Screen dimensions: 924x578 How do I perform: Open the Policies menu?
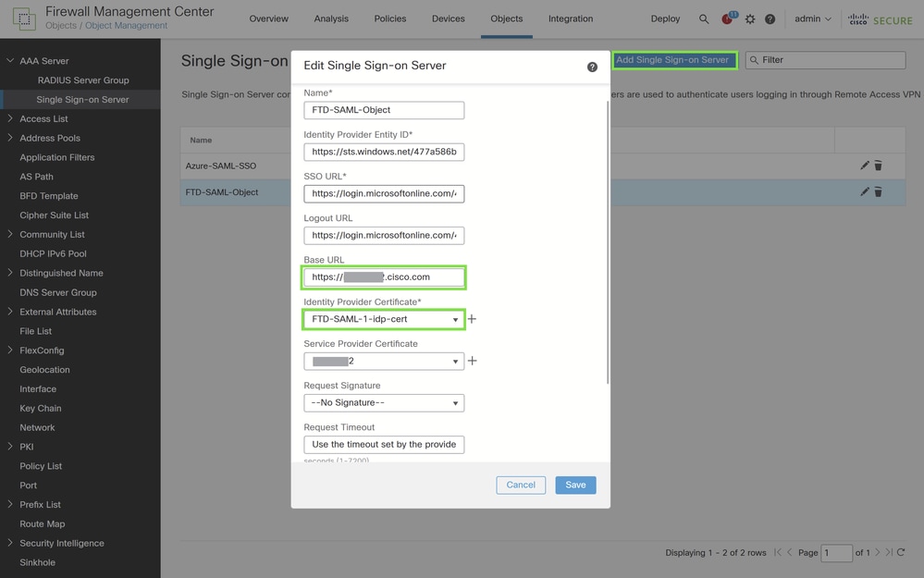(x=390, y=18)
